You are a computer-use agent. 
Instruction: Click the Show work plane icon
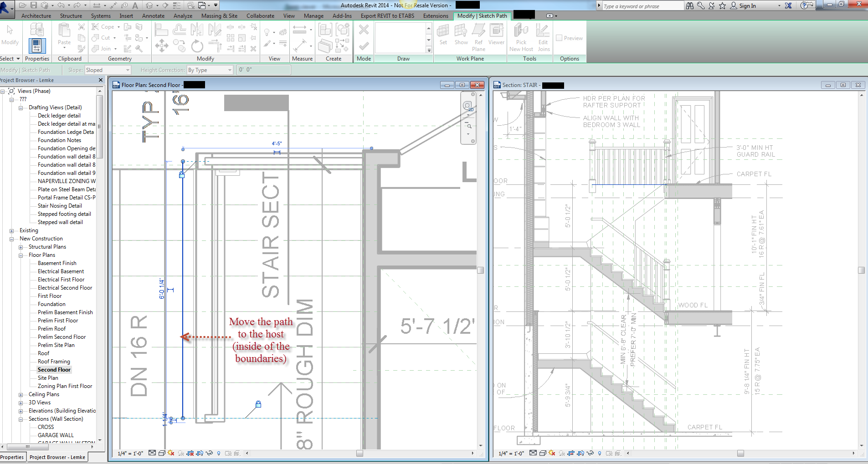click(x=461, y=35)
